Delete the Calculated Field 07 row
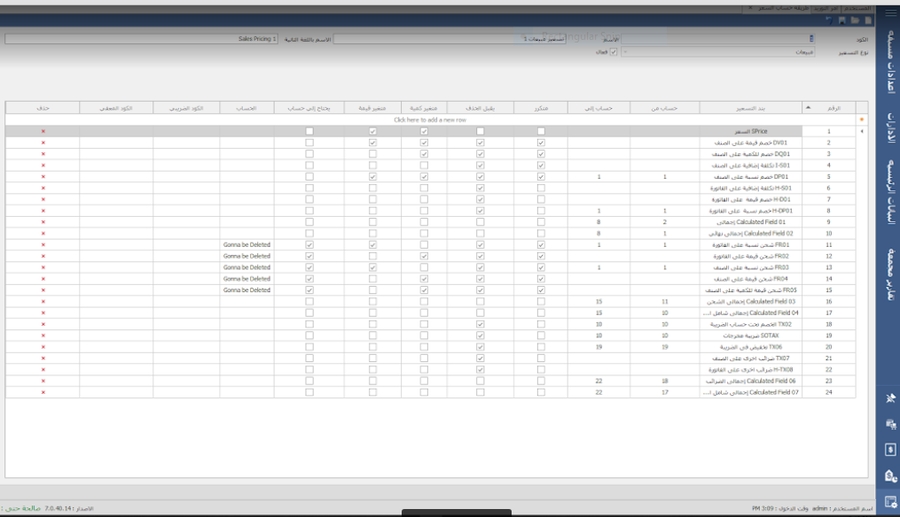This screenshot has width=900, height=517. point(43,392)
